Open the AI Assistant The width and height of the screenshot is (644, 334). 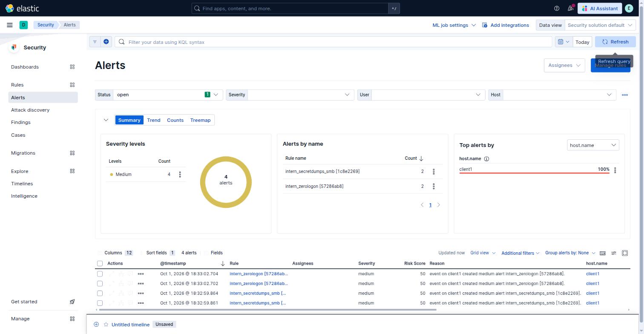[x=600, y=9]
